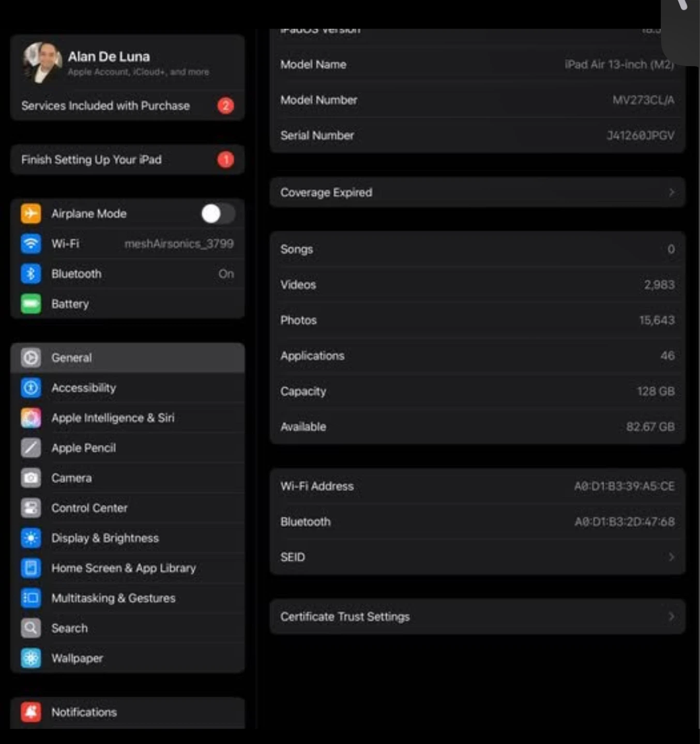This screenshot has height=744, width=700.
Task: Tap the SEID label
Action: tap(293, 557)
